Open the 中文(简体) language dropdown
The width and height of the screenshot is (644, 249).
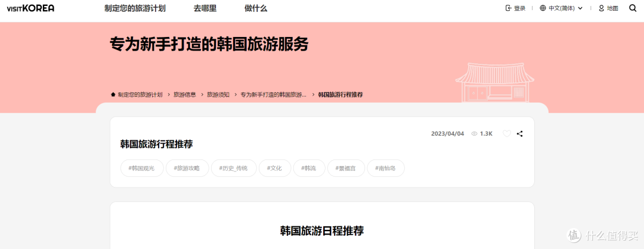click(561, 8)
